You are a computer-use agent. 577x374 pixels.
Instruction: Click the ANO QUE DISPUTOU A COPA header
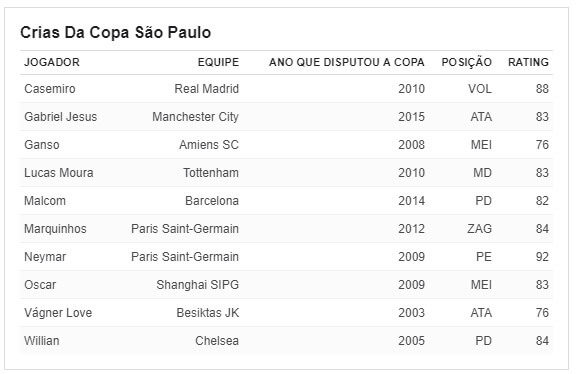pos(347,62)
